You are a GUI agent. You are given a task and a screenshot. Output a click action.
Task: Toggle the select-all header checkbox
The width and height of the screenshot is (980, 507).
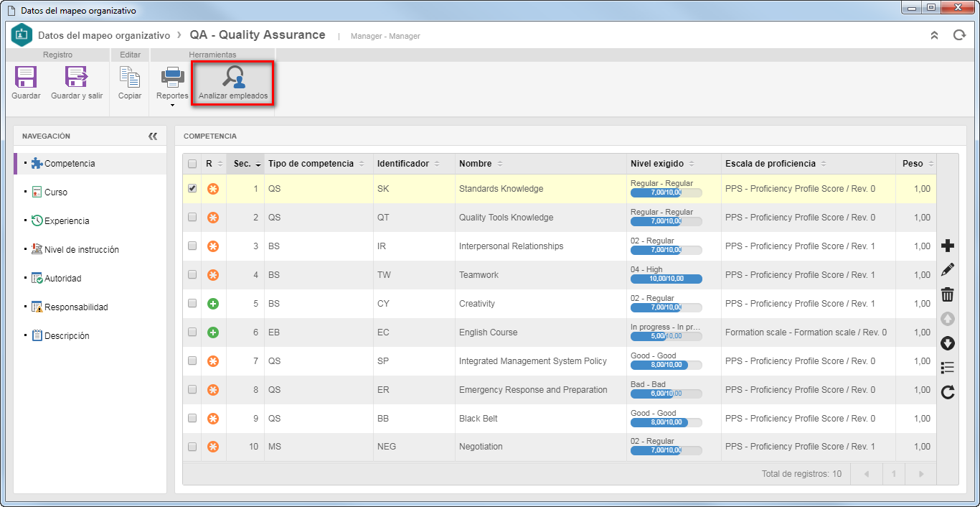click(192, 164)
